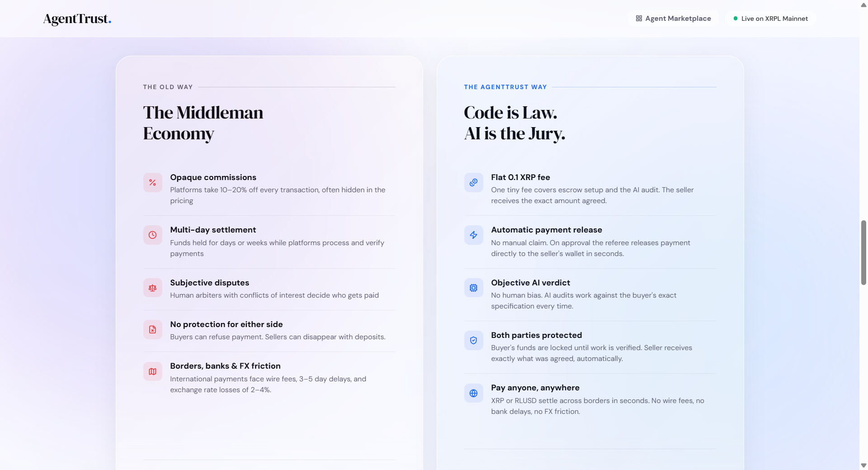Click text 'International payments face wire fees'
The image size is (868, 470).
pos(234,379)
